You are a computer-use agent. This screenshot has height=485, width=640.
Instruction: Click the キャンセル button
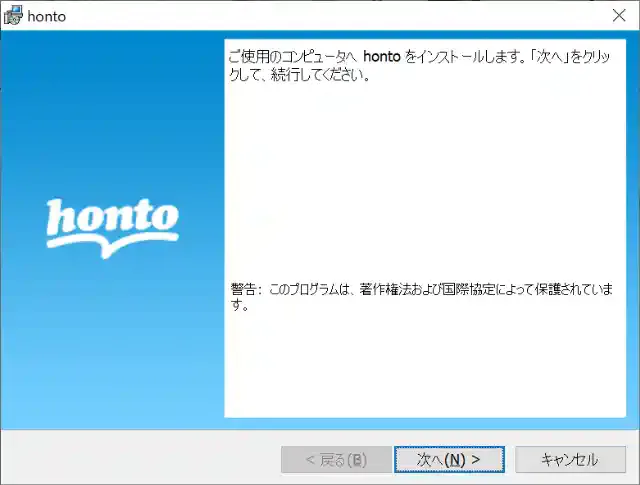pos(570,460)
